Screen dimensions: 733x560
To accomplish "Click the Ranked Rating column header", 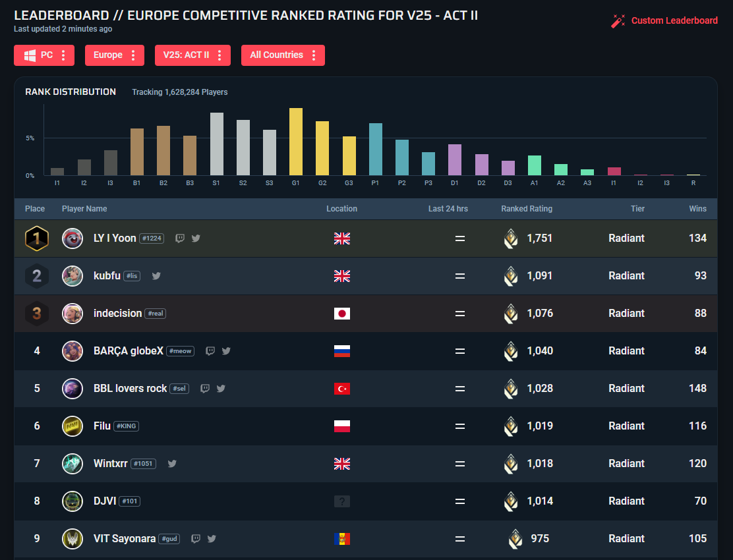I will click(527, 209).
